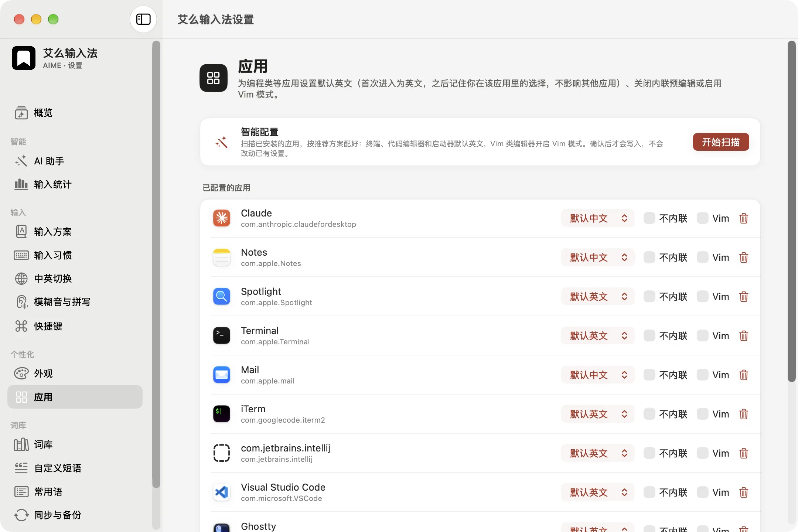Viewport: 798px width, 532px height.
Task: Open 输入统计 in the sidebar
Action: coord(75,184)
